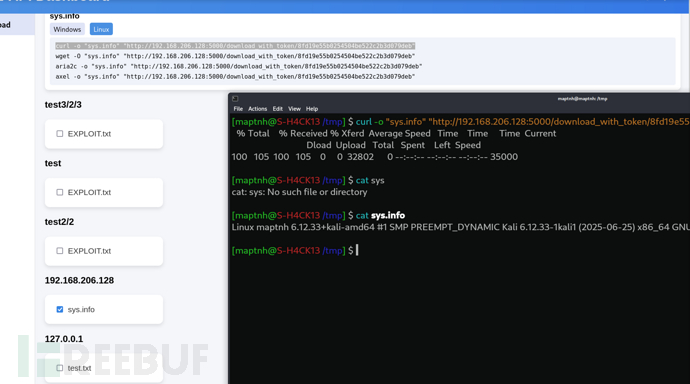
Task: Open the terminal File menu
Action: click(x=238, y=109)
